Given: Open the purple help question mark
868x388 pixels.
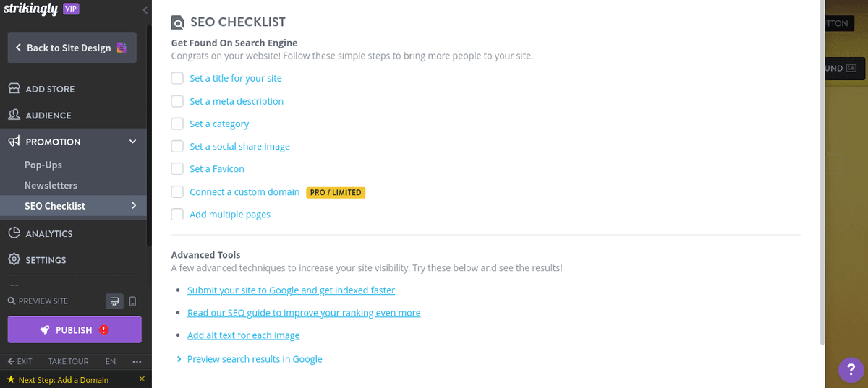Looking at the screenshot, I should tap(851, 370).
